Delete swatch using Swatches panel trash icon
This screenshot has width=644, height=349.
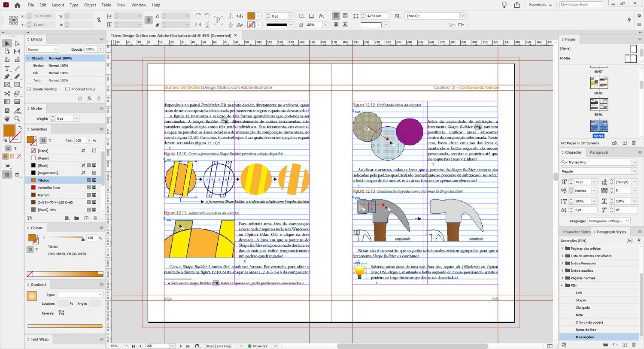pyautogui.click(x=95, y=219)
